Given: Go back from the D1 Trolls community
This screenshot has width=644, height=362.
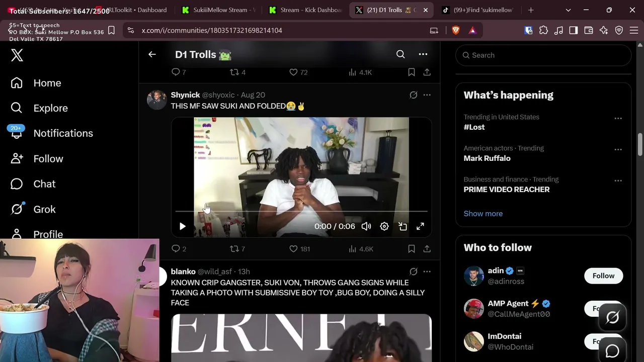Looking at the screenshot, I should pos(152,54).
